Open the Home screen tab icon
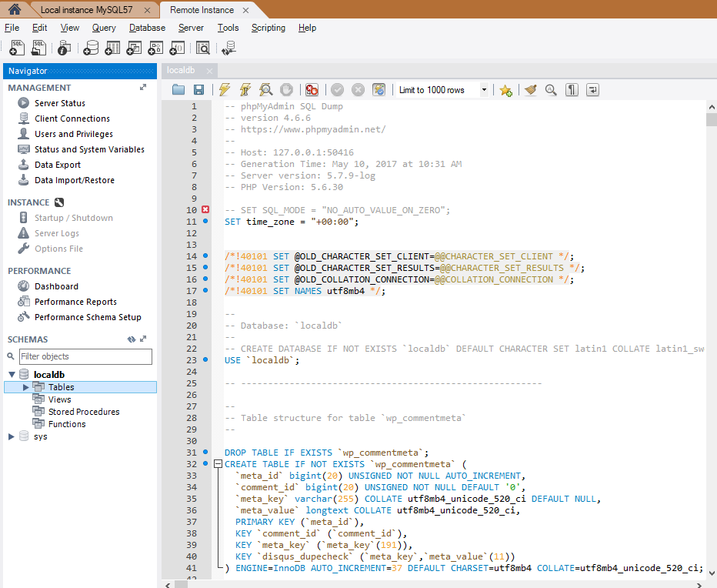717x588 pixels. point(15,9)
